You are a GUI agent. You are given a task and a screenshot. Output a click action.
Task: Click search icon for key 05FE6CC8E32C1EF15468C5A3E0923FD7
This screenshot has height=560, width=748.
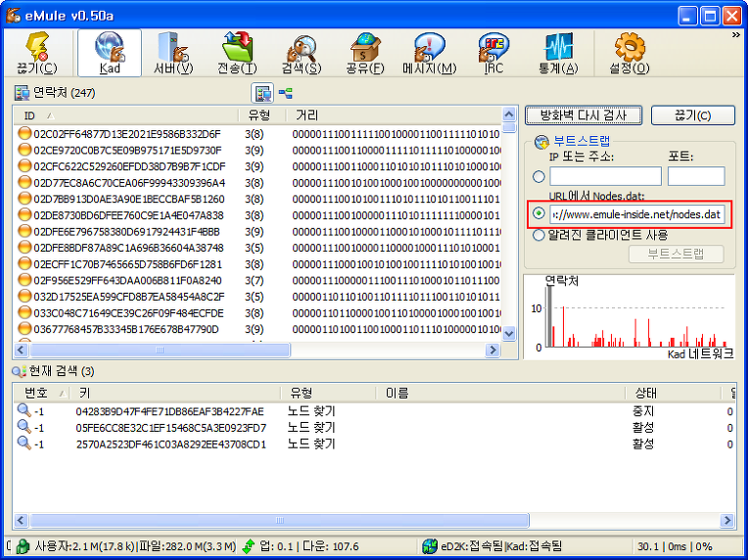pyautogui.click(x=23, y=427)
